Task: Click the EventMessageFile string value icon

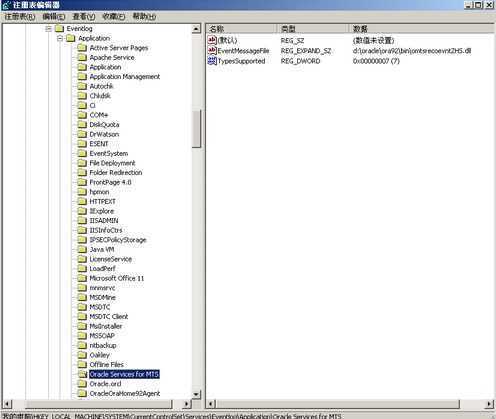Action: point(212,51)
